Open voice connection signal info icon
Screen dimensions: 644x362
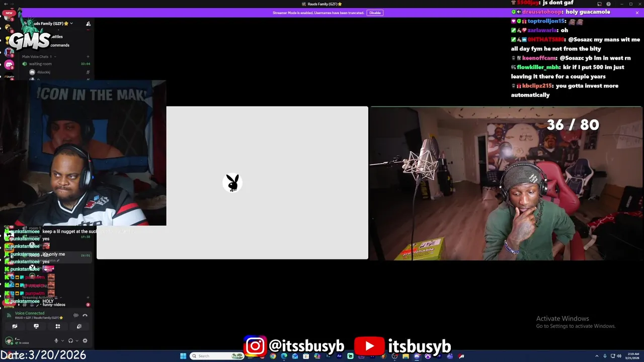click(x=9, y=315)
